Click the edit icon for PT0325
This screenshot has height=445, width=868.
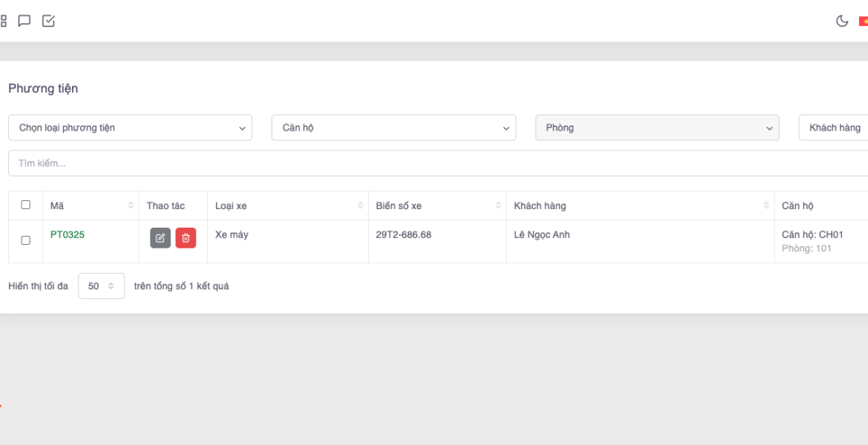pyautogui.click(x=160, y=238)
